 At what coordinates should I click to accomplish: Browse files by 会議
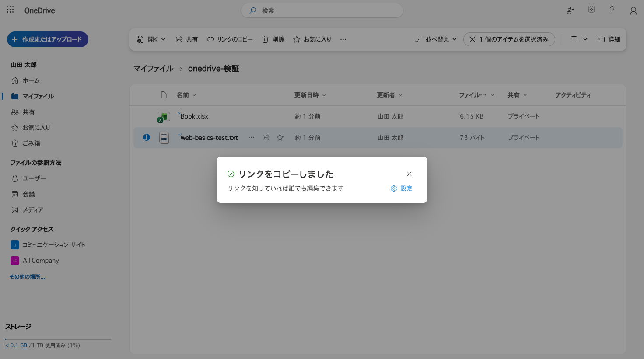23,194
